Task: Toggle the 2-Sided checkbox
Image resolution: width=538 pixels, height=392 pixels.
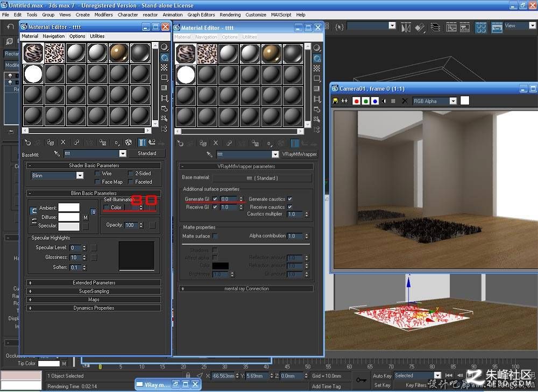Action: (130, 174)
